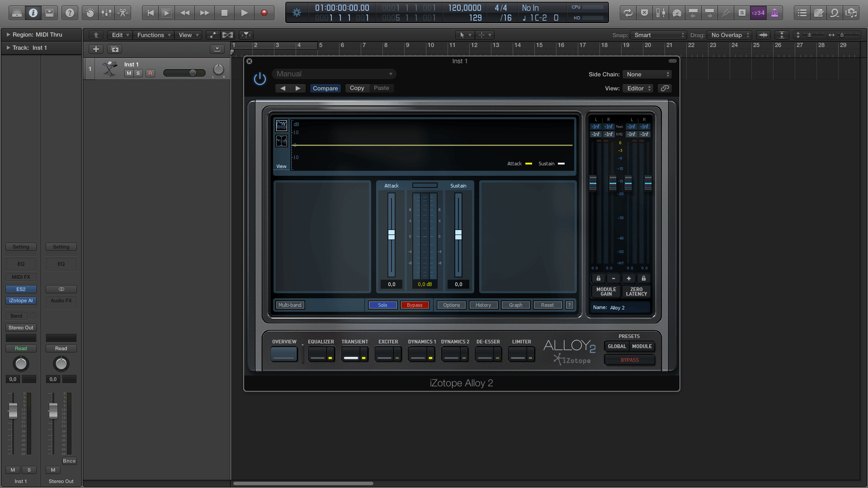
Task: Toggle the master BYPASS button in Alloy
Action: click(x=630, y=360)
